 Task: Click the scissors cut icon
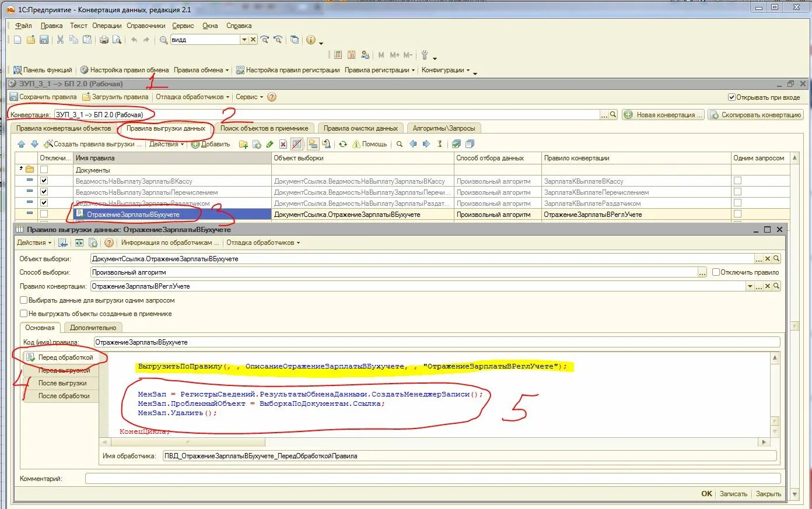[60, 40]
